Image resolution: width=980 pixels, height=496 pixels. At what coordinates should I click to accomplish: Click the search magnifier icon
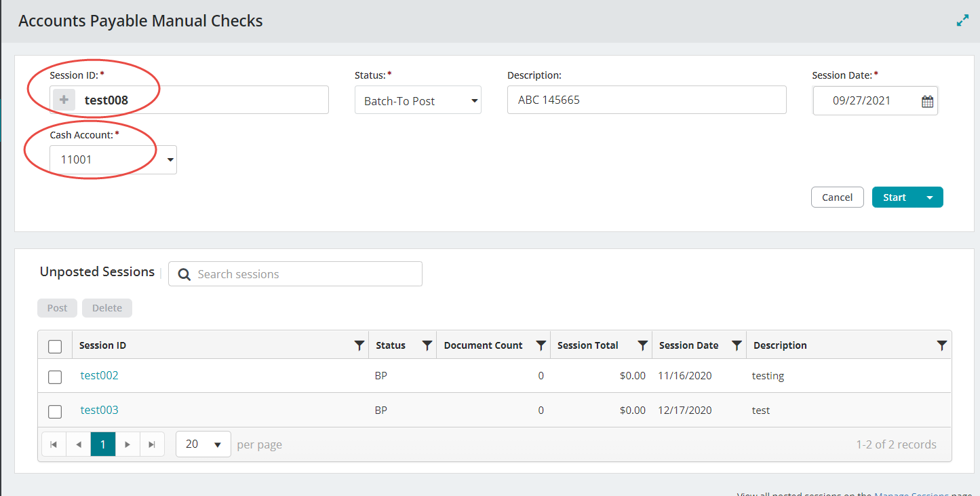[x=184, y=274]
